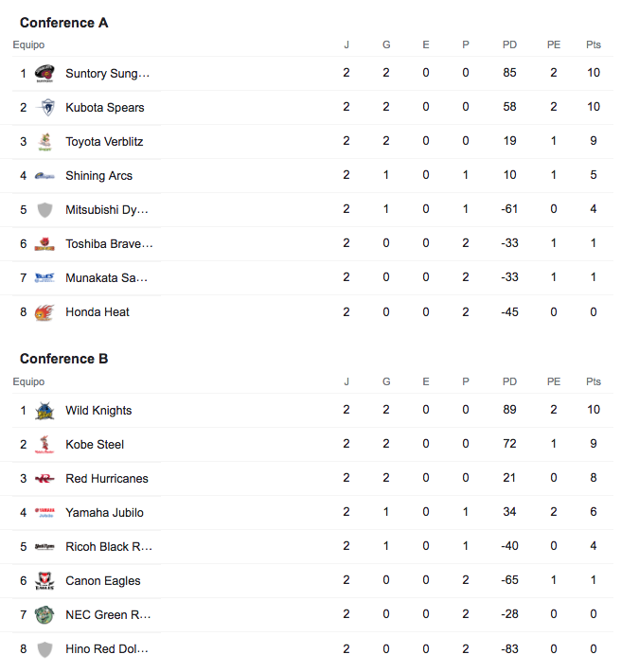Click the Conference B heading

pos(63,359)
